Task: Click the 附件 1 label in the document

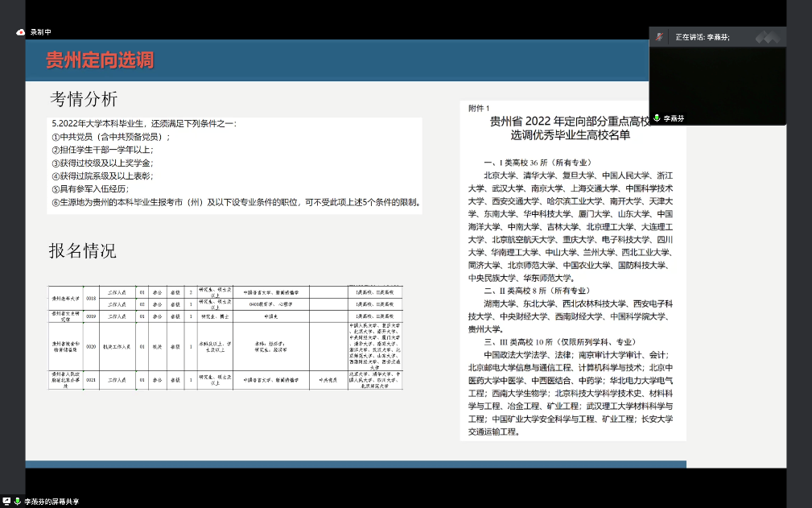Action: pyautogui.click(x=479, y=108)
